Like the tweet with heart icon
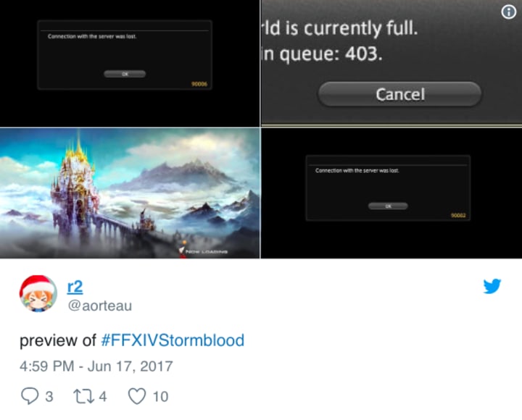This screenshot has height=420, width=522. pyautogui.click(x=137, y=396)
